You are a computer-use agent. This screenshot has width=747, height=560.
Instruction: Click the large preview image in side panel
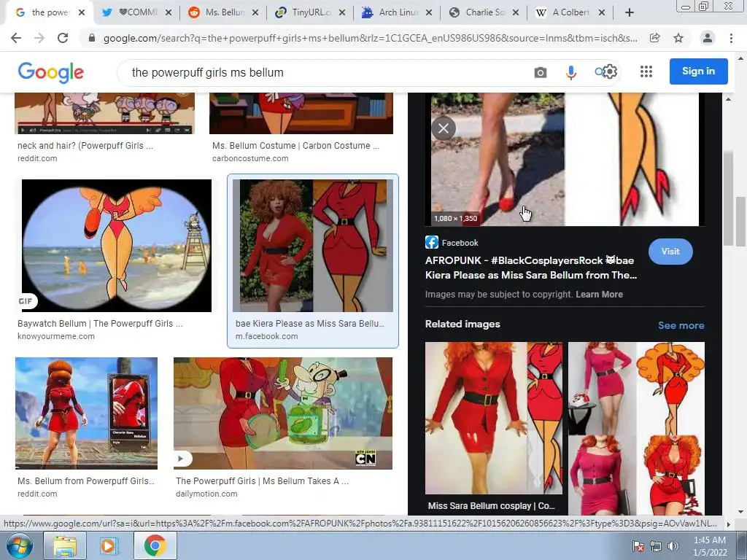(565, 159)
